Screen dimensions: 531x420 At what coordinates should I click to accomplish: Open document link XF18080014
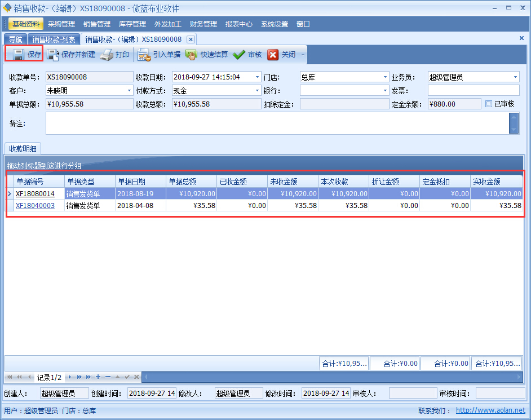click(x=35, y=193)
